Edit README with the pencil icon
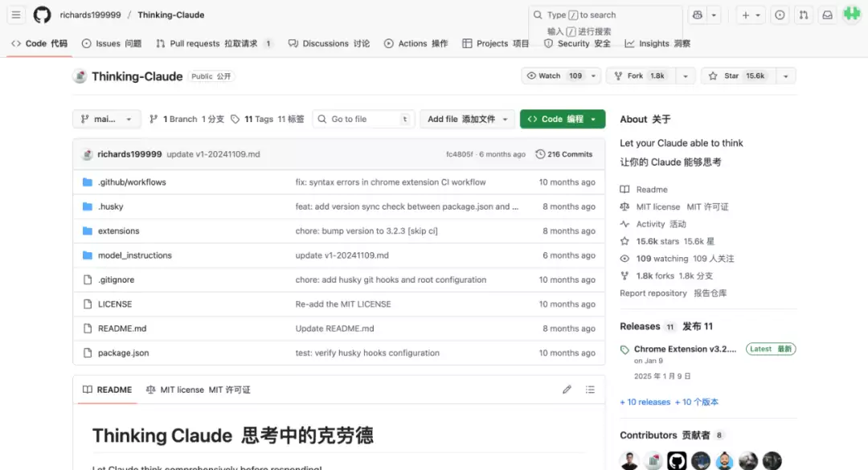Screen dimensions: 868x470 pos(567,390)
